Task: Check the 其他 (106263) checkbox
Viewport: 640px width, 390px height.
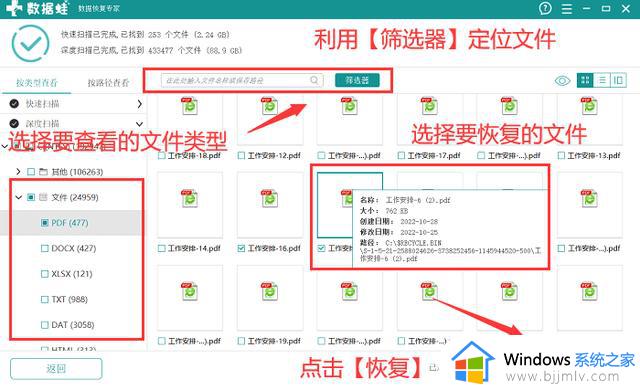Action: (x=31, y=172)
